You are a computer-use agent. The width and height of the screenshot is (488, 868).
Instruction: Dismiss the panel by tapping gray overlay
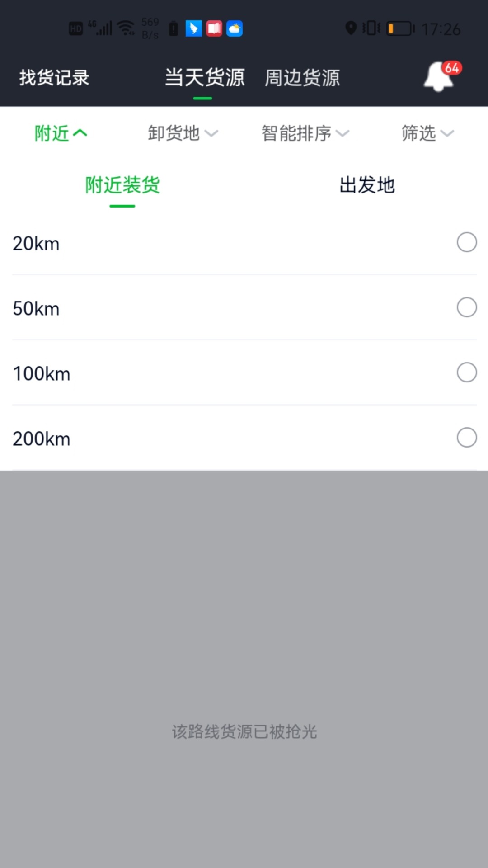point(244,633)
